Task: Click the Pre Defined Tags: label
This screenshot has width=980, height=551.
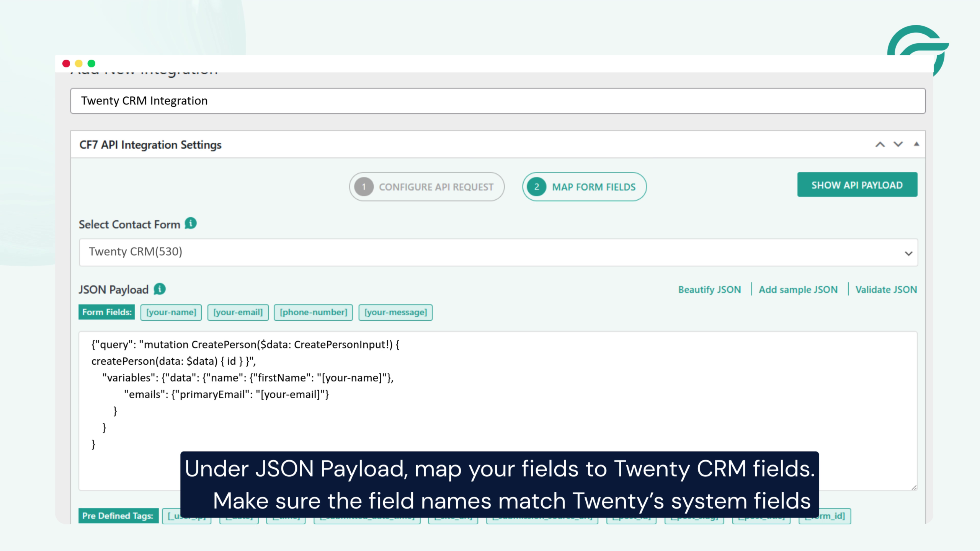Action: 118,516
